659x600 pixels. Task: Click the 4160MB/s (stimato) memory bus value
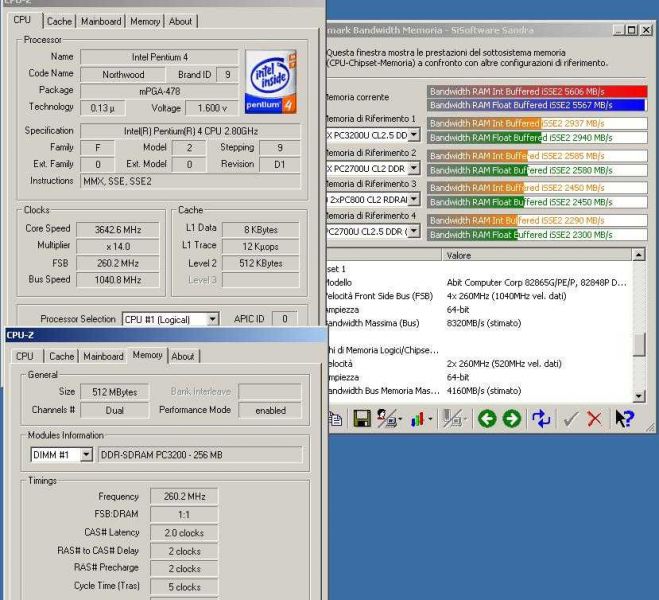(484, 390)
